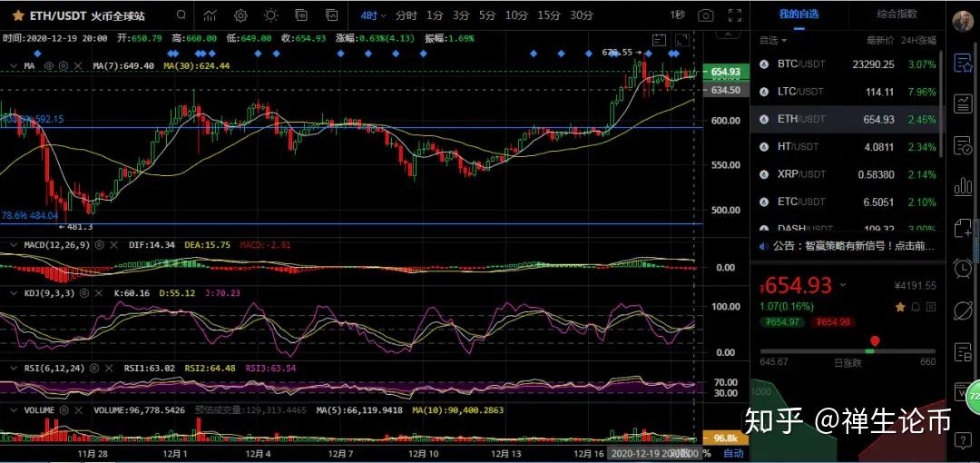Open the watchlist star-list sidebar icon
Viewport: 980px width, 463px height.
pyautogui.click(x=963, y=63)
